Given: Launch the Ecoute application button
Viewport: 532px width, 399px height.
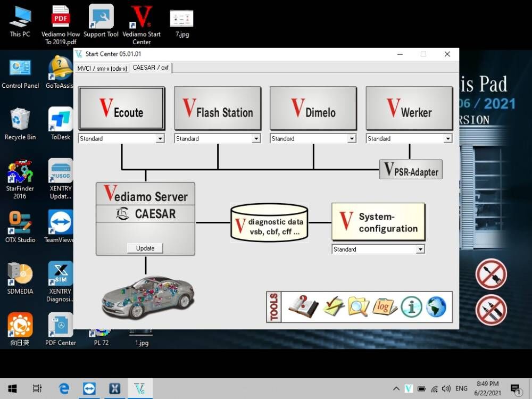Looking at the screenshot, I should 122,108.
